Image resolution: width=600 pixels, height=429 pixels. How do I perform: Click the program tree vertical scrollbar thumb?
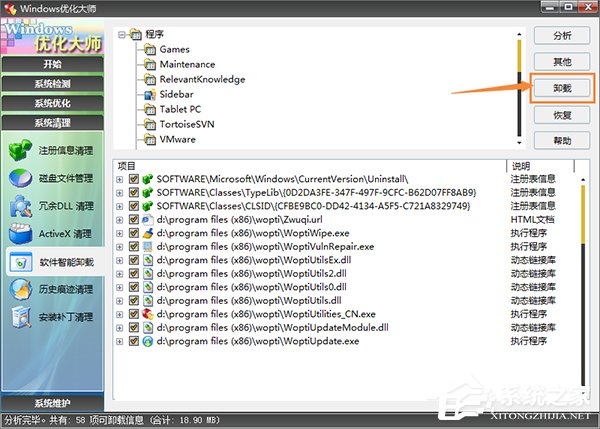[519, 56]
